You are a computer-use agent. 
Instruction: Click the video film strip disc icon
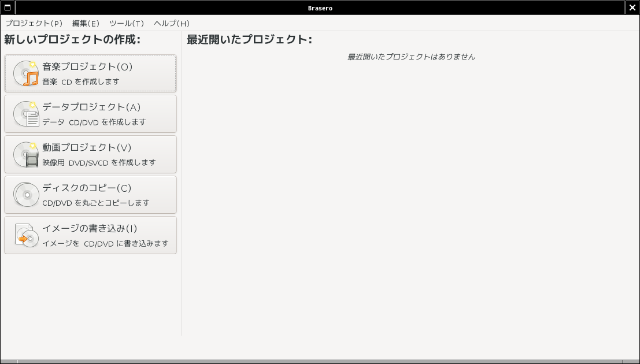(x=26, y=154)
